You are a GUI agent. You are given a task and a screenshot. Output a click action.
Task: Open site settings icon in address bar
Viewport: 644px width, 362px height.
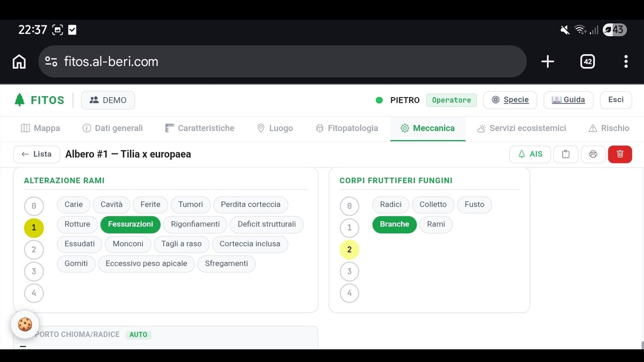click(51, 61)
